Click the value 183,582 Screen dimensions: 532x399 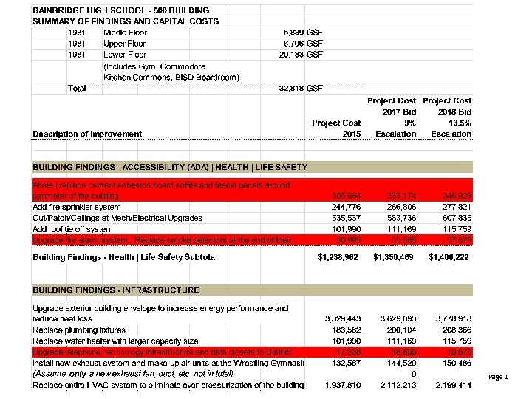click(x=346, y=330)
